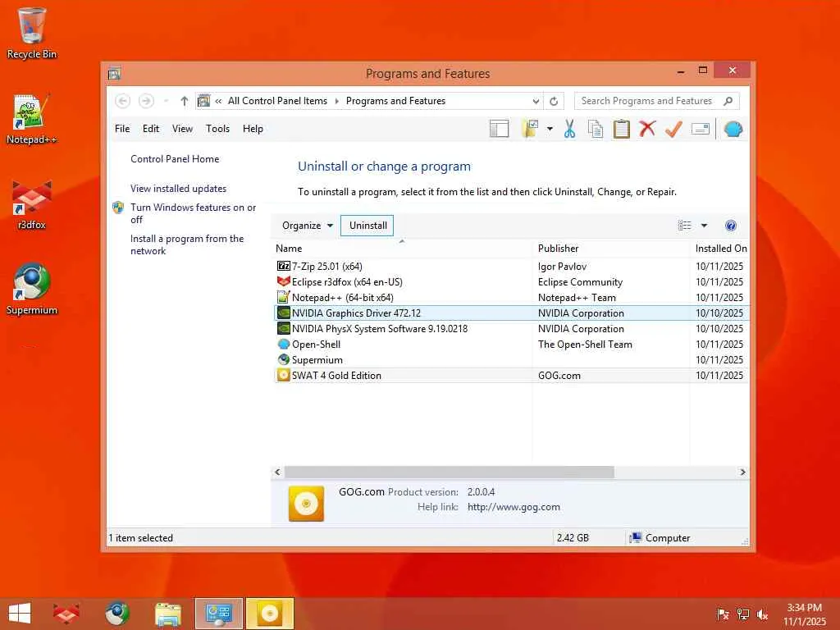Open the Edit menu
840x630 pixels.
click(x=151, y=129)
